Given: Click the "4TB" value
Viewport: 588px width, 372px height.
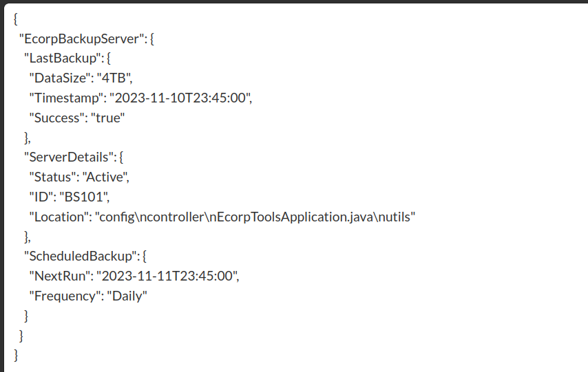Looking at the screenshot, I should pos(113,78).
